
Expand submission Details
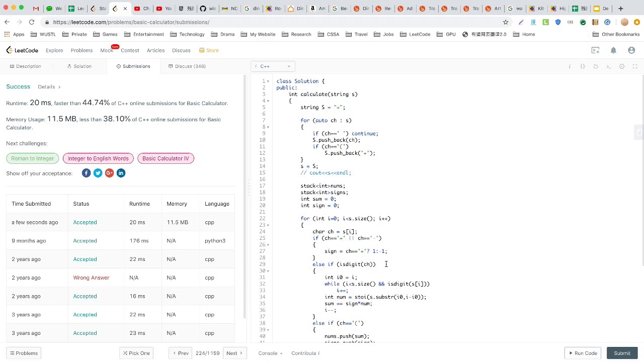49,87
